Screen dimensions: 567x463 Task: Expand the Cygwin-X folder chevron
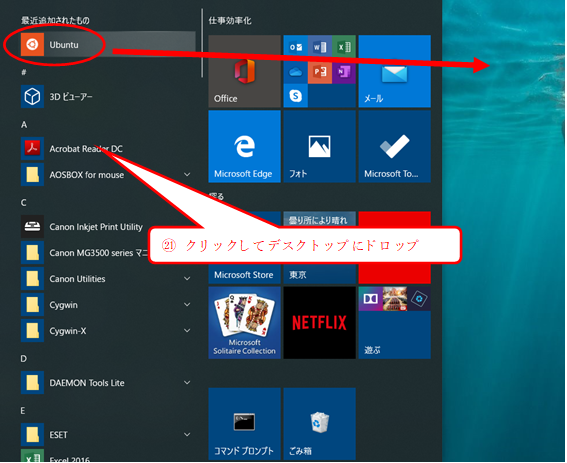click(187, 331)
